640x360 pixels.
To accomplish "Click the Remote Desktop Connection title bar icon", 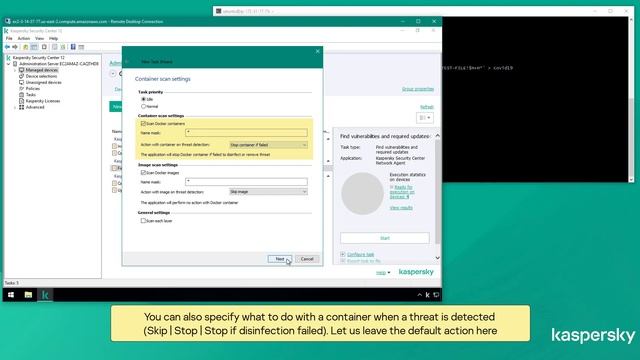I will click(8, 21).
